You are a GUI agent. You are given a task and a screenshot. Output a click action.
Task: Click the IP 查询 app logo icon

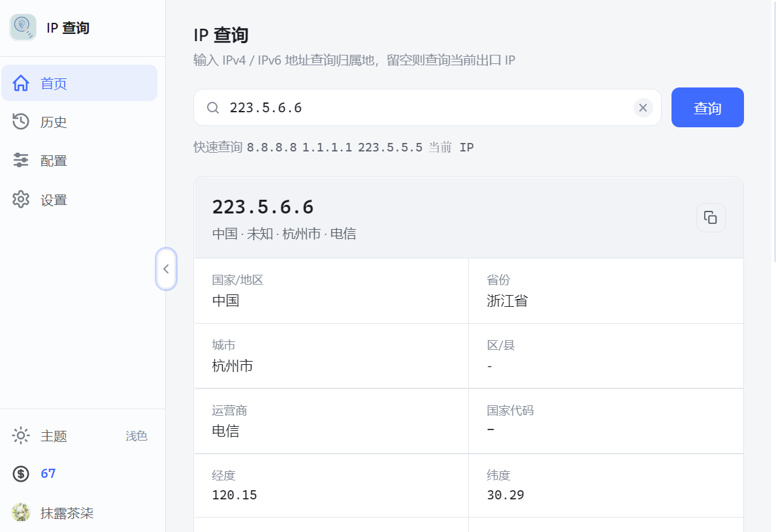[x=23, y=27]
